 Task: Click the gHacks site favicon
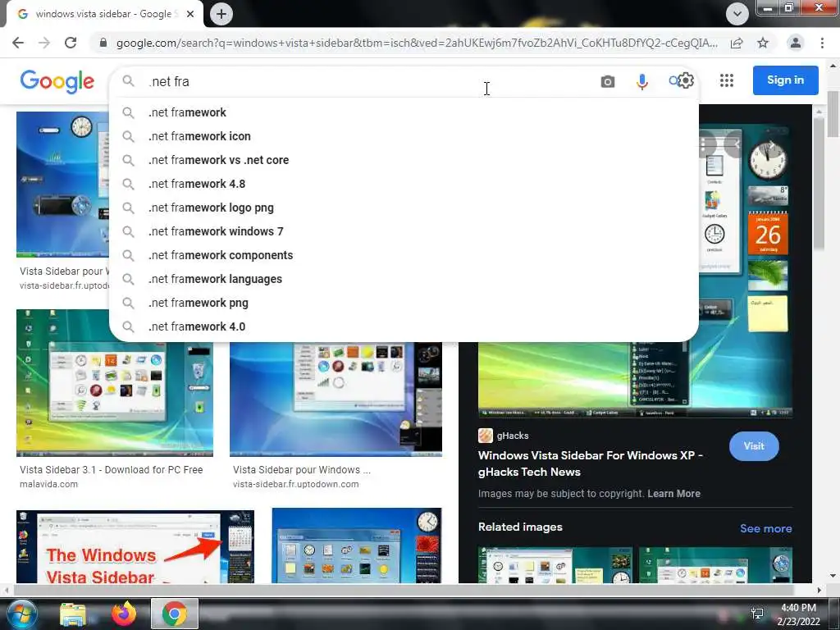(x=486, y=436)
